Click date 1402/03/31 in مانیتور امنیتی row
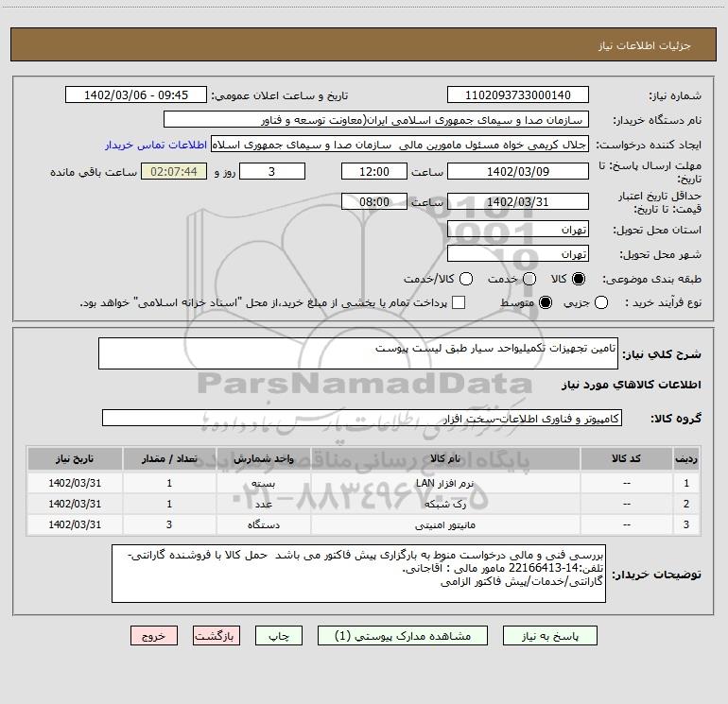 (75, 524)
